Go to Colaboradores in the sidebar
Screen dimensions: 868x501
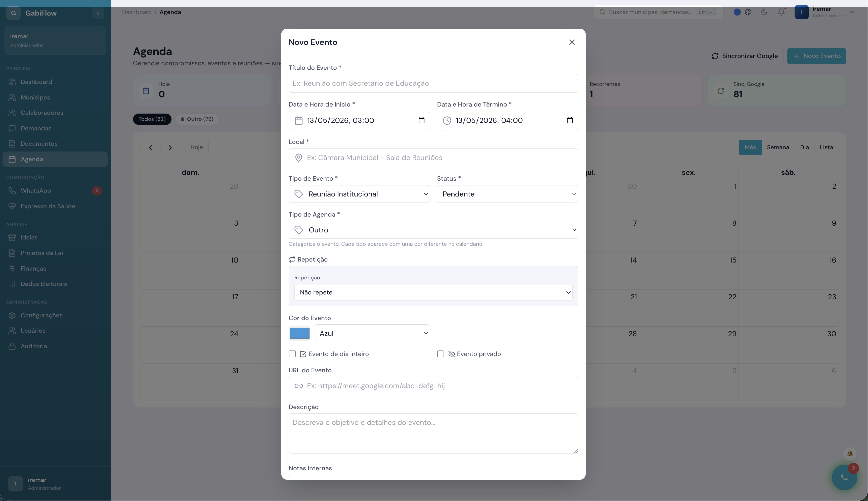point(55,113)
